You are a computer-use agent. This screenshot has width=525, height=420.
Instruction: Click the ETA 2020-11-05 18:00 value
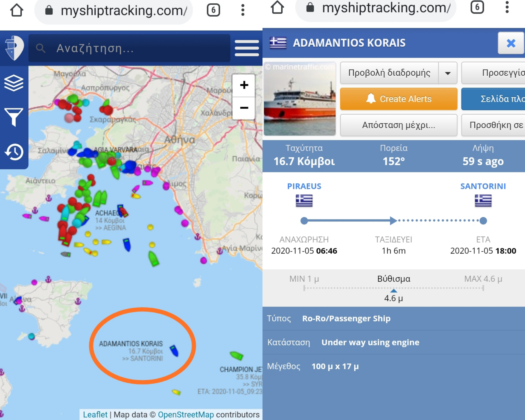coord(483,251)
